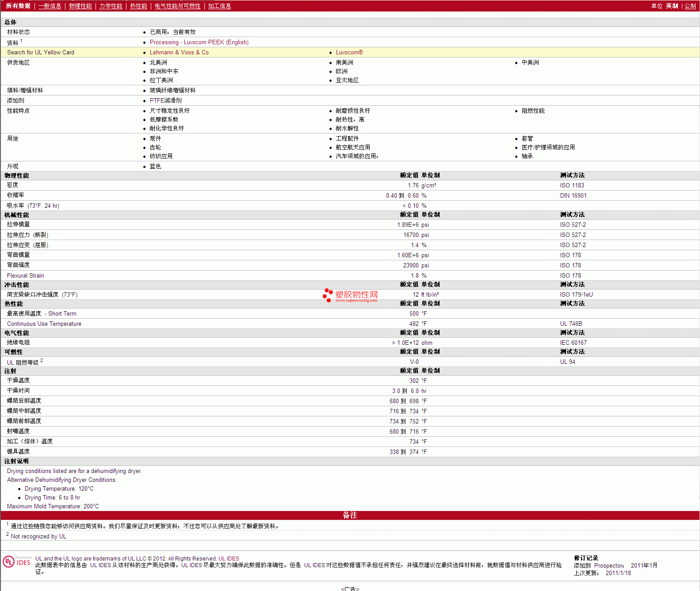Click DIN 16901 test method
The image size is (700, 591).
click(x=573, y=195)
